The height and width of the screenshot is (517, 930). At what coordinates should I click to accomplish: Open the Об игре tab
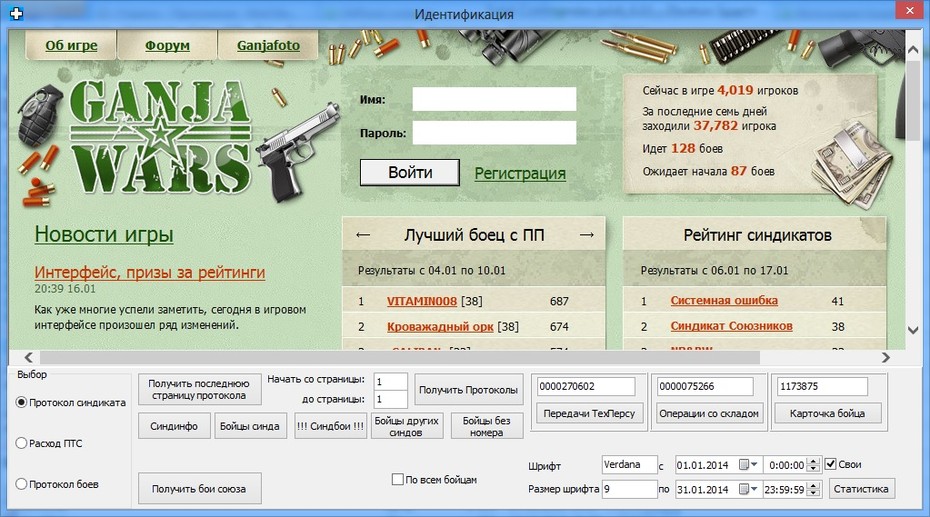71,45
